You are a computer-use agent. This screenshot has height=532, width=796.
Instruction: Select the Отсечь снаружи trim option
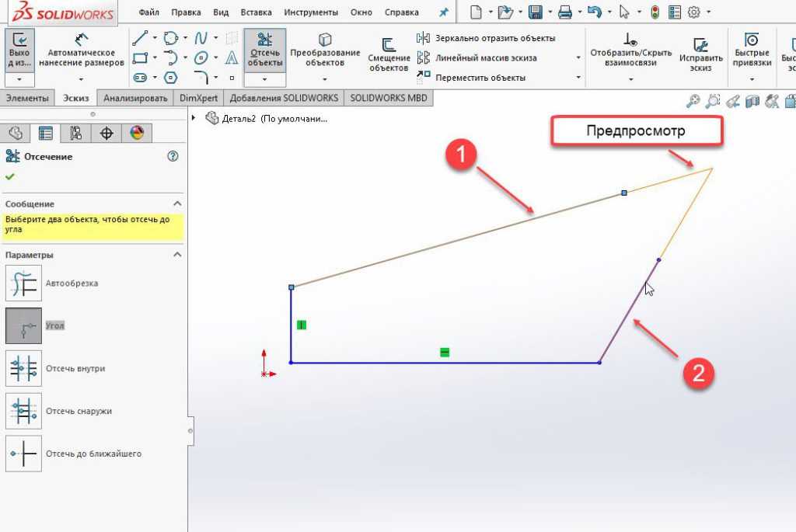pos(23,411)
